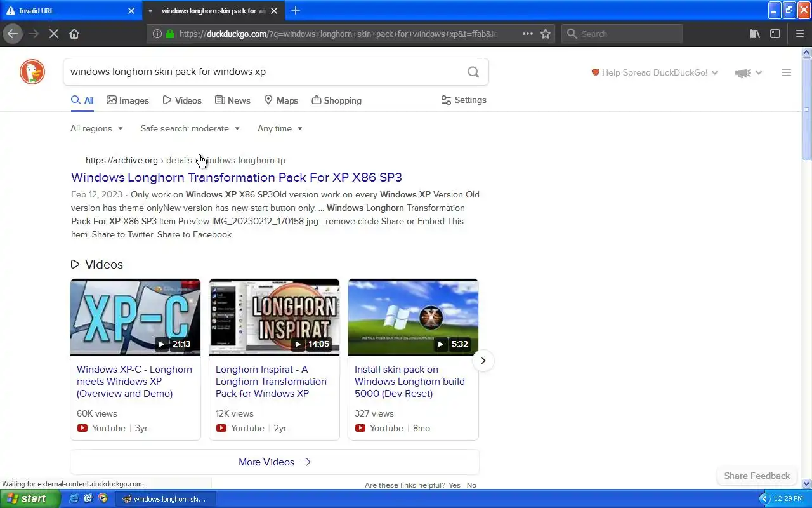Open the page actions three-dot menu in URL bar
The width and height of the screenshot is (812, 508).
(x=528, y=34)
